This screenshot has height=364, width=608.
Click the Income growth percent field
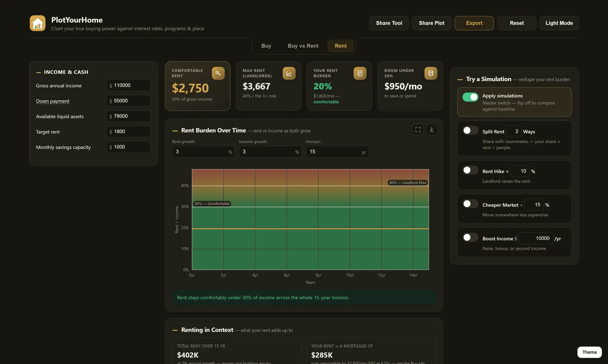(x=270, y=152)
